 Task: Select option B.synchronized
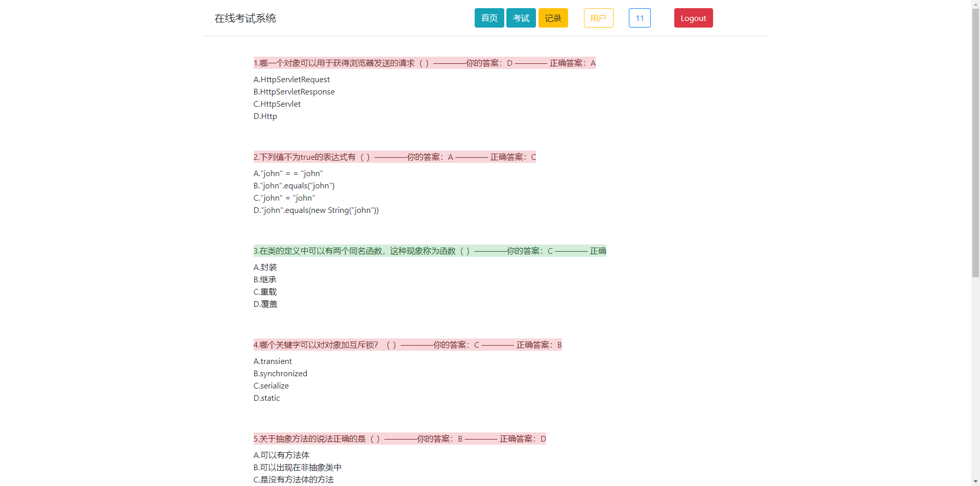coord(280,374)
